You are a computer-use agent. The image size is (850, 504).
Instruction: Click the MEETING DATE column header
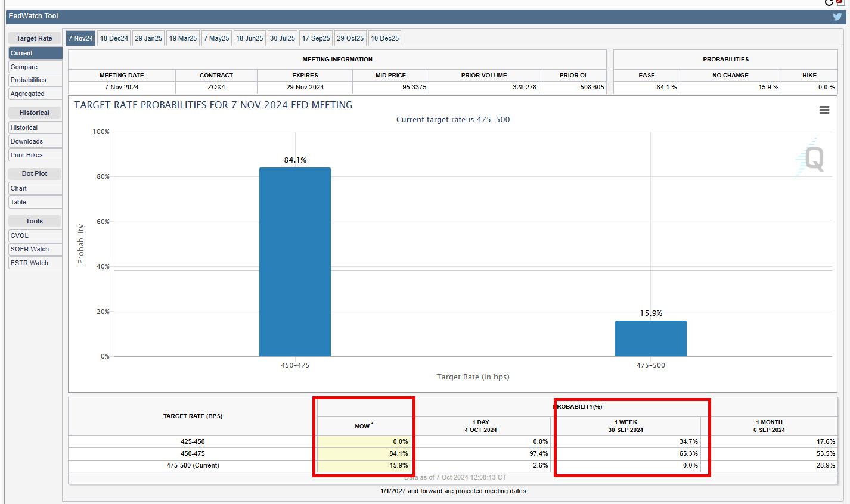click(x=122, y=76)
